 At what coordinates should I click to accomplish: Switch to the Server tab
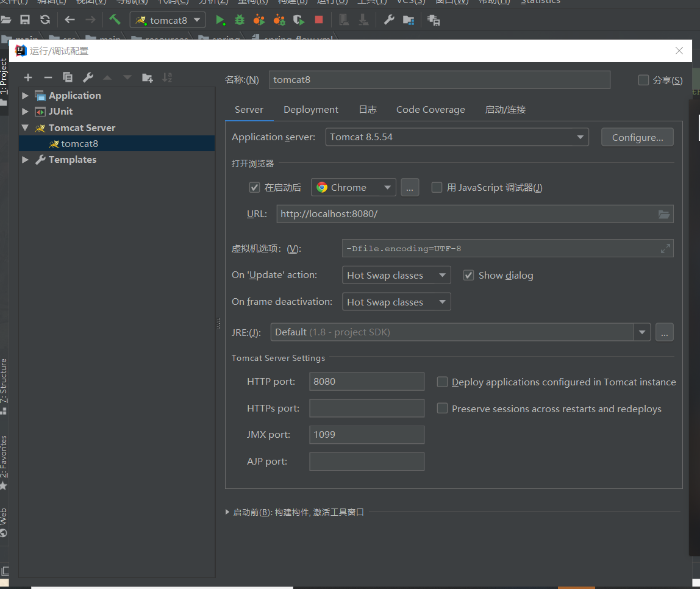(249, 110)
